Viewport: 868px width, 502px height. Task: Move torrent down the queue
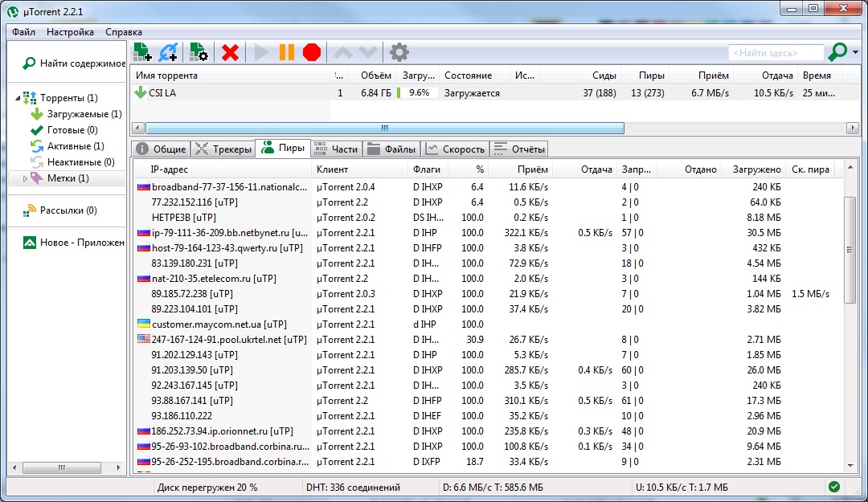(368, 52)
